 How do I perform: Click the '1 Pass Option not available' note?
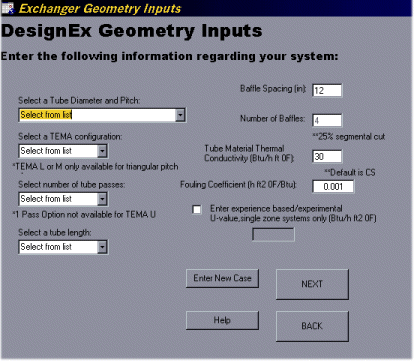coord(84,214)
